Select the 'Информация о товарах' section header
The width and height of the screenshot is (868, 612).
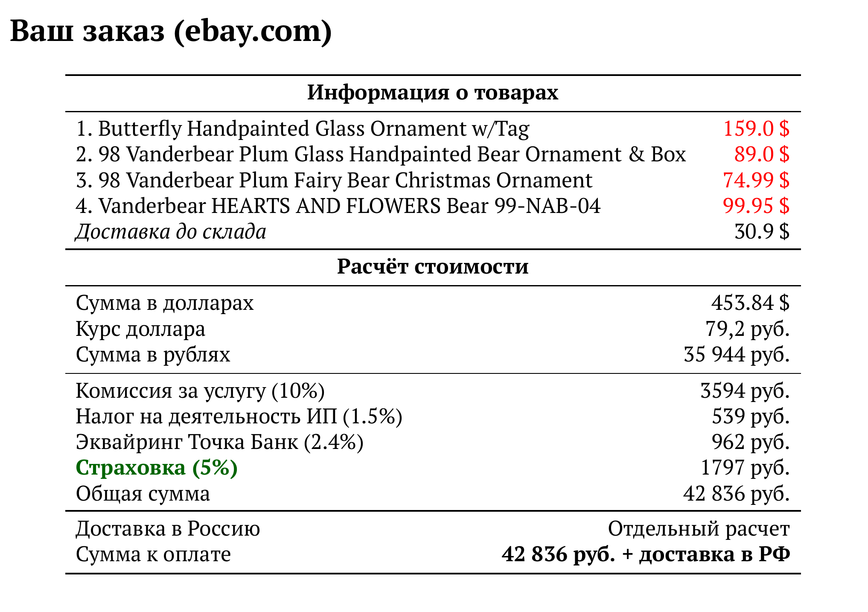point(433,93)
